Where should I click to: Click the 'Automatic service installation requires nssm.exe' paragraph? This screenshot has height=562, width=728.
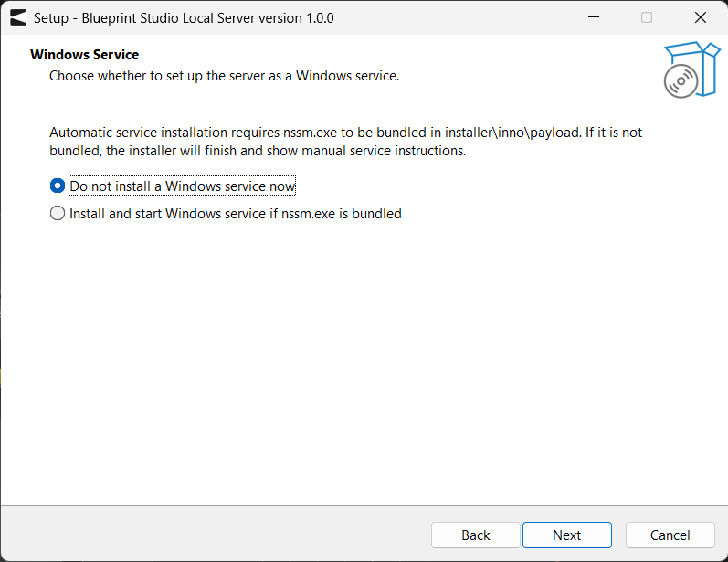pyautogui.click(x=346, y=142)
